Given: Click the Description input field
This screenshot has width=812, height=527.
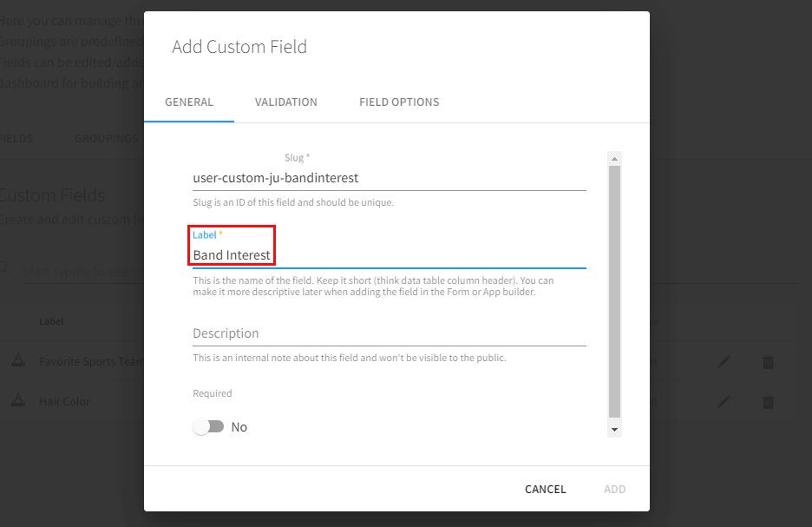Looking at the screenshot, I should click(389, 333).
